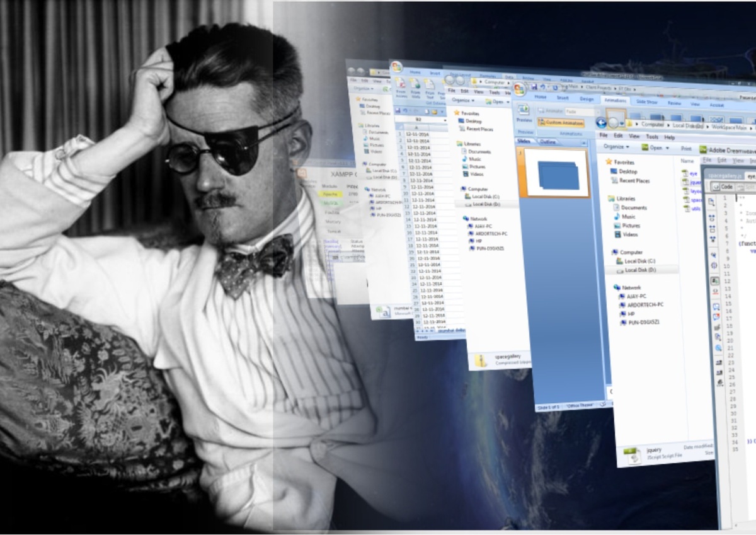Select Recent Places in front Explorer favorites
The width and height of the screenshot is (756, 535).
[x=630, y=181]
